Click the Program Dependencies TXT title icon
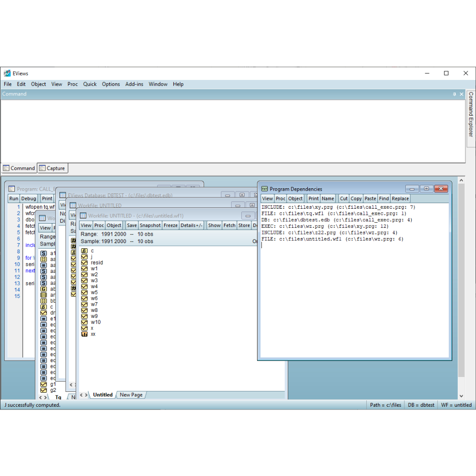The width and height of the screenshot is (476, 476). point(264,189)
